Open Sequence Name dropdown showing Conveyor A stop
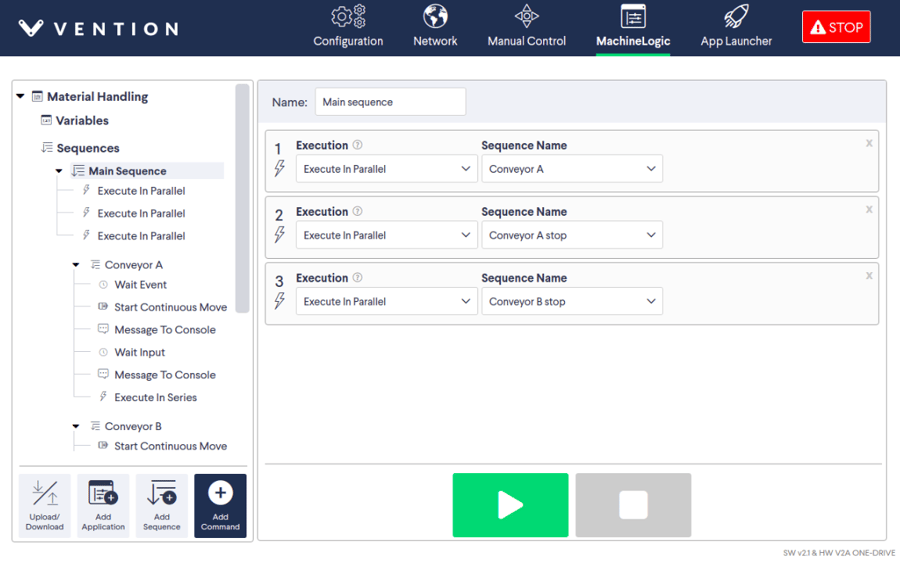Screen dimensions: 900x563 [571, 235]
